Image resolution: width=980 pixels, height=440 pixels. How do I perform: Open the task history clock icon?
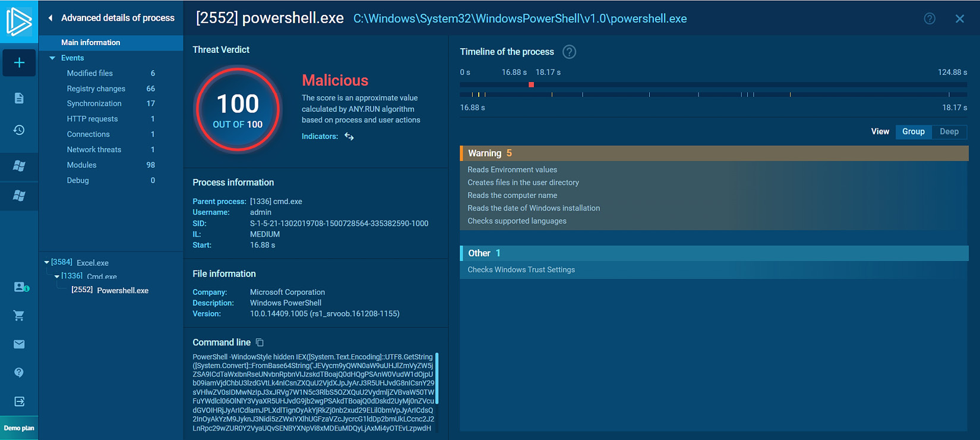19,130
